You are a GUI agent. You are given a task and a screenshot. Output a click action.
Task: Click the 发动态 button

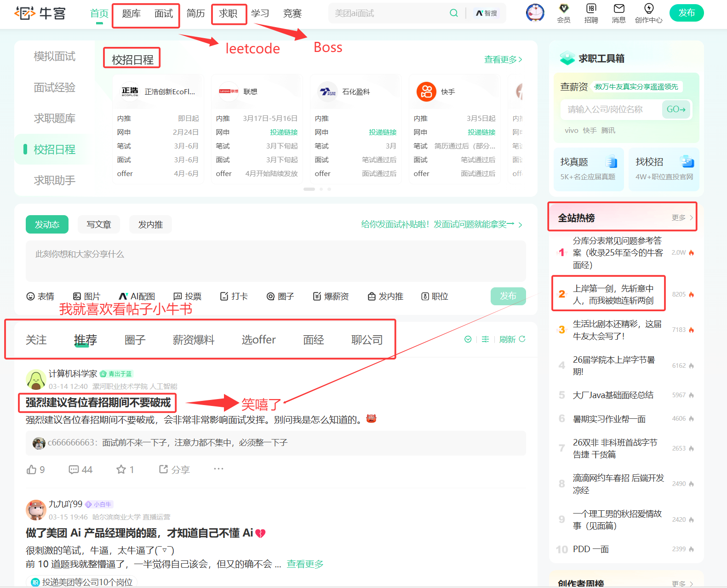(x=47, y=224)
